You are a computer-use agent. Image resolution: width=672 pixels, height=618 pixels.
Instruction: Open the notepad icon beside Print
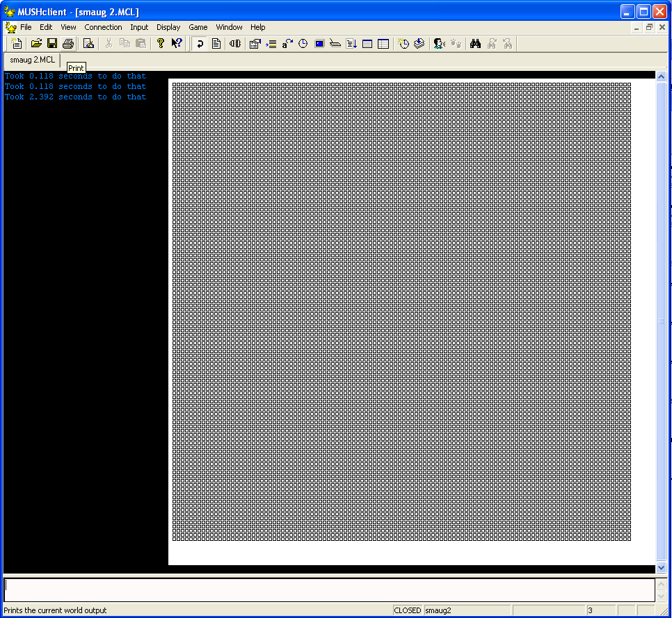tap(89, 43)
